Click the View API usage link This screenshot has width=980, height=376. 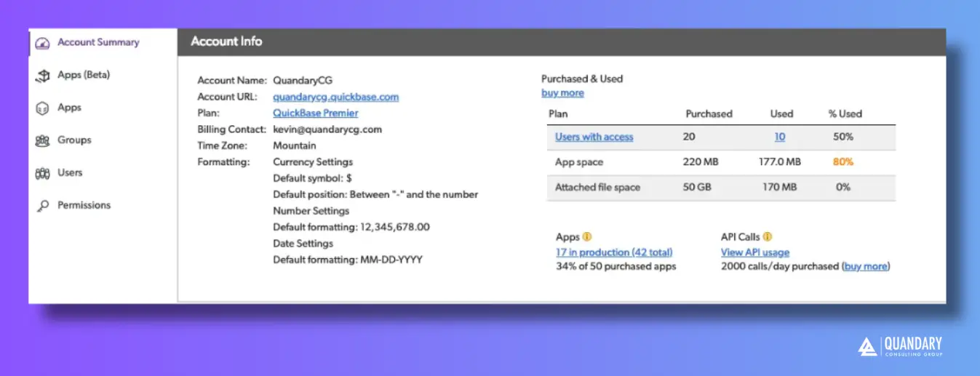pyautogui.click(x=755, y=252)
